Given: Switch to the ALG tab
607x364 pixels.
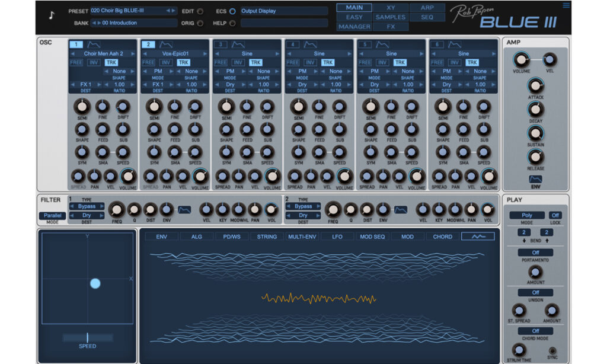Looking at the screenshot, I should tap(197, 236).
